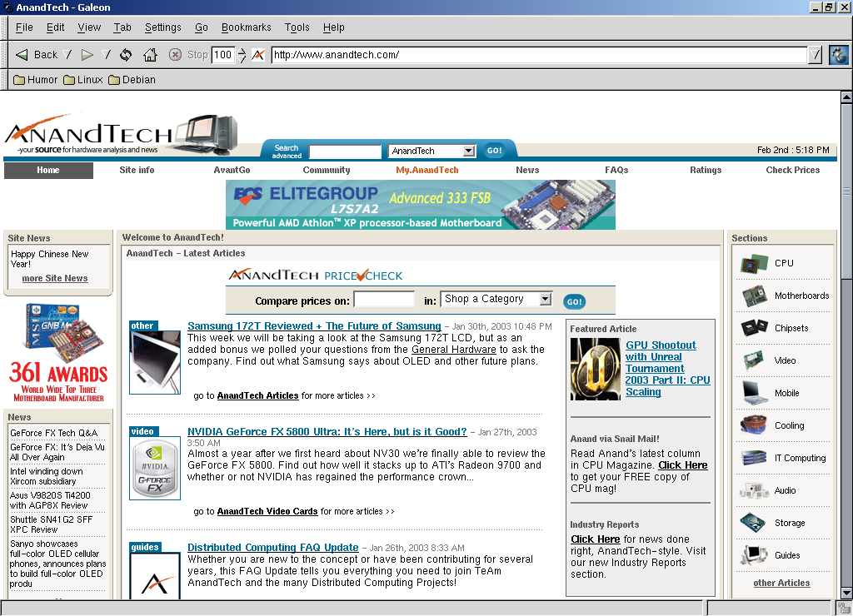Click the zoom percentage field
The width and height of the screenshot is (853, 616).
tap(223, 54)
